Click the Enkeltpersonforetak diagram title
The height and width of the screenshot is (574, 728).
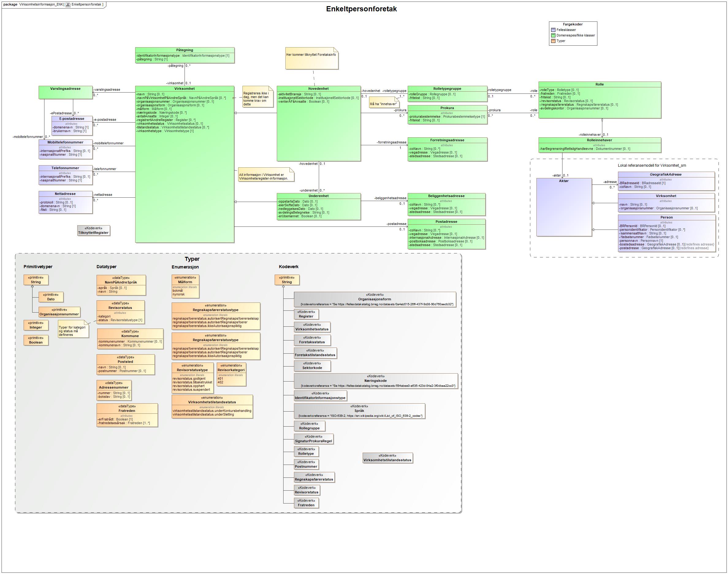[x=361, y=9]
